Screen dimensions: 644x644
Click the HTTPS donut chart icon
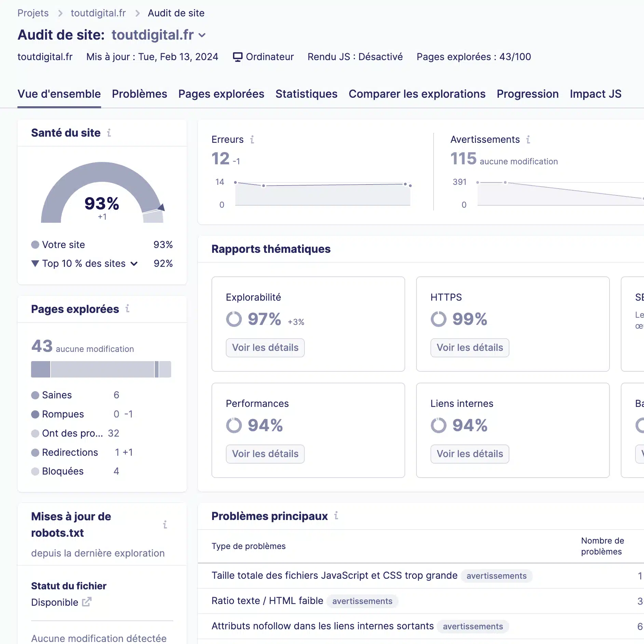click(439, 319)
